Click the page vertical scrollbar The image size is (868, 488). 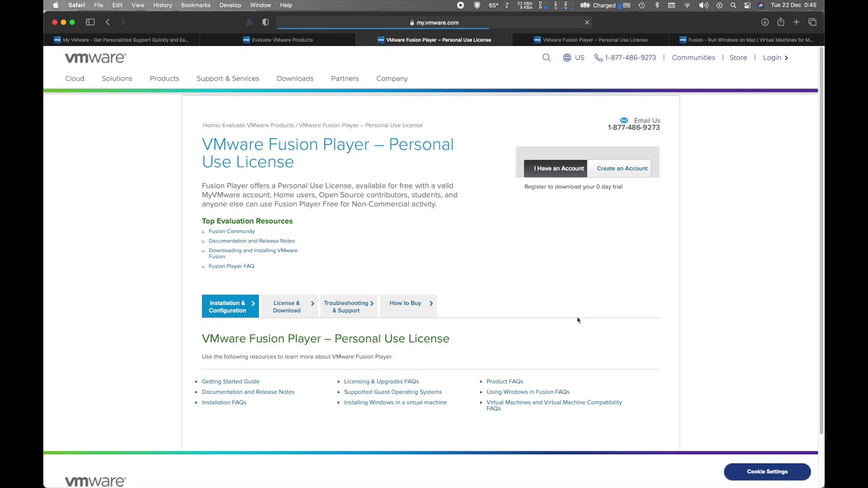tap(821, 241)
